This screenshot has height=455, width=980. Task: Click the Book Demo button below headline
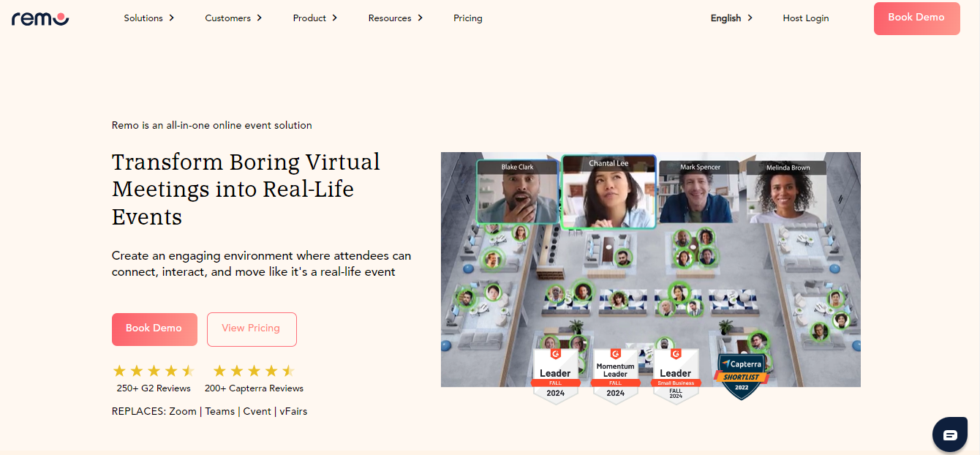point(154,328)
